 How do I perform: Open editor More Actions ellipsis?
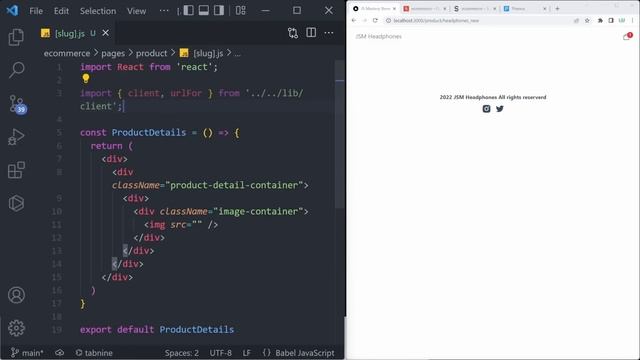point(329,33)
